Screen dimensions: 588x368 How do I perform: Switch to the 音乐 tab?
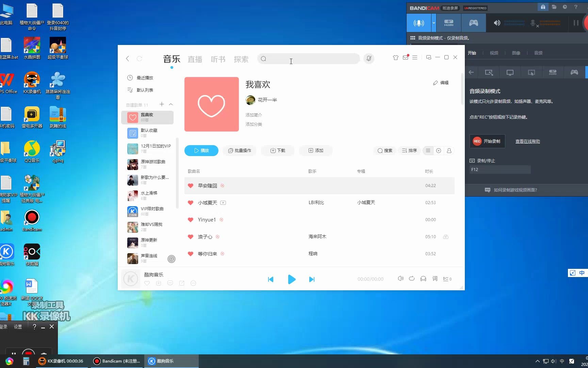tap(171, 59)
